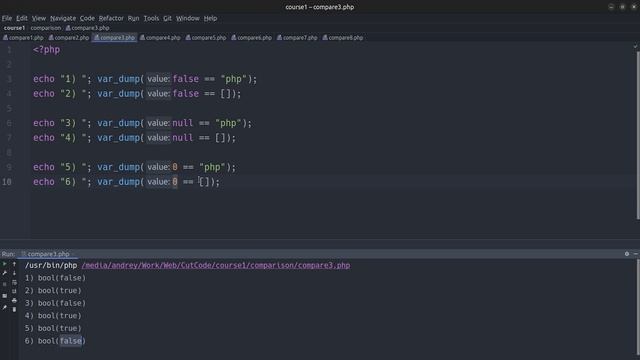640x360 pixels.
Task: Open the File menu
Action: [x=7, y=18]
